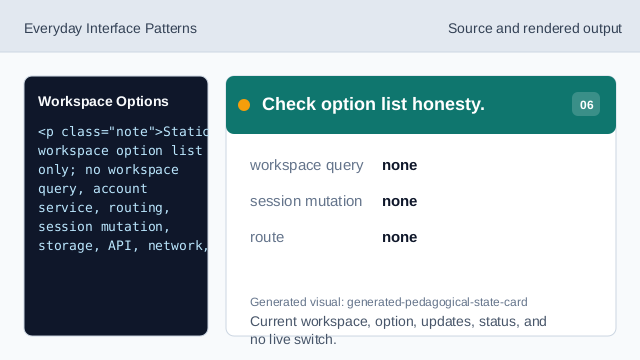Click the session mutation code line

tap(104, 227)
